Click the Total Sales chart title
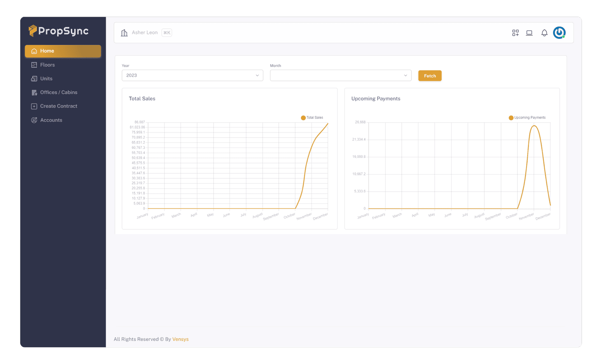602x364 pixels. point(142,99)
